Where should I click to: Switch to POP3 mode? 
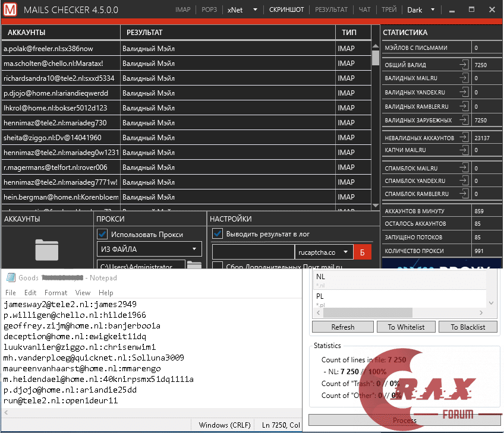[209, 10]
